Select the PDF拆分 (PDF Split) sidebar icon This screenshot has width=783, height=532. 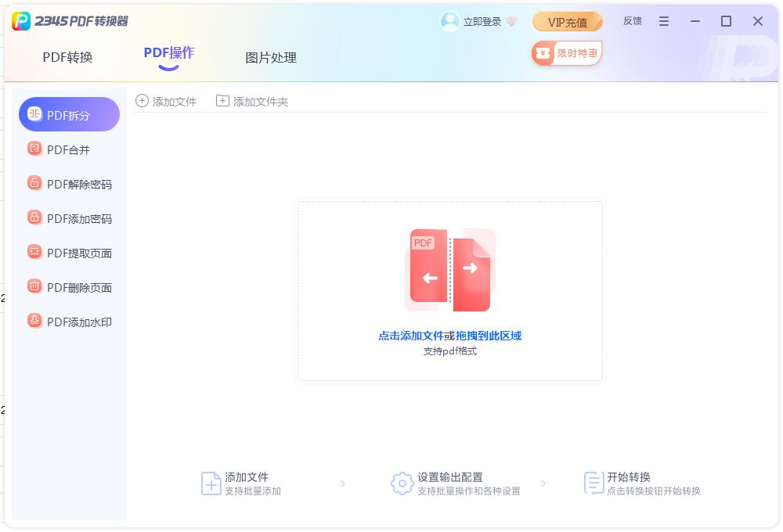tap(35, 113)
